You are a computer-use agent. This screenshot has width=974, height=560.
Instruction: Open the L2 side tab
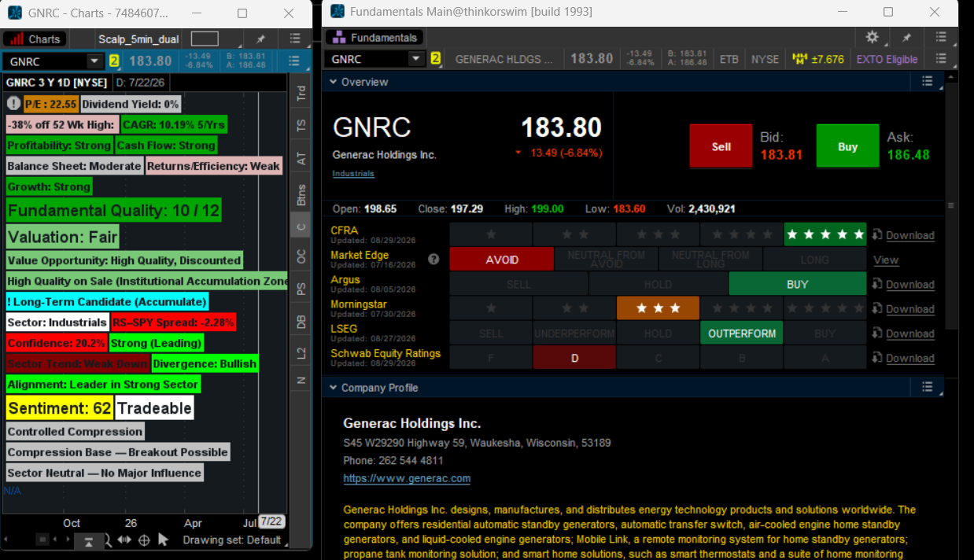tap(301, 353)
